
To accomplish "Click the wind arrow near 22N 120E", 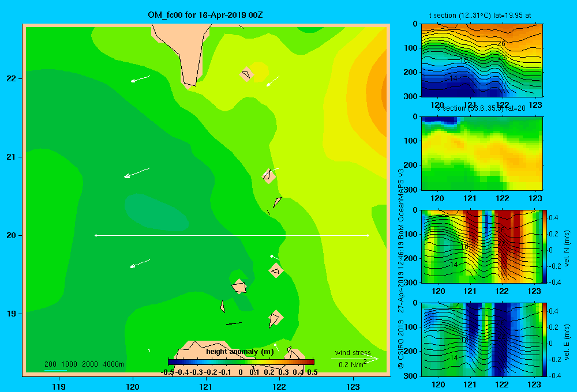I will pos(140,79).
